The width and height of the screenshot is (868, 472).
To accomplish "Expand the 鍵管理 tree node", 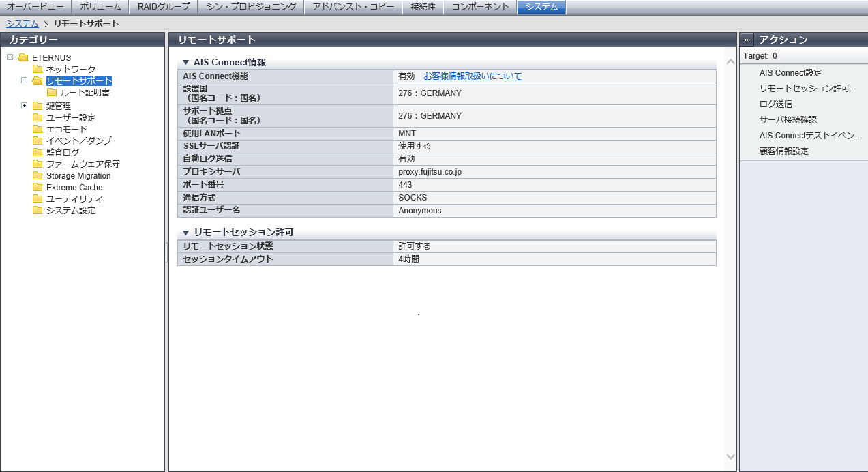I will pos(24,106).
